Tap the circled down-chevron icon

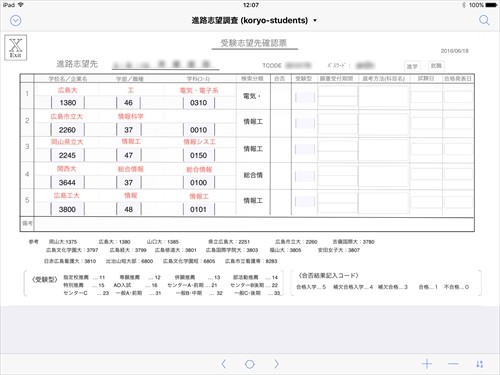point(16,21)
